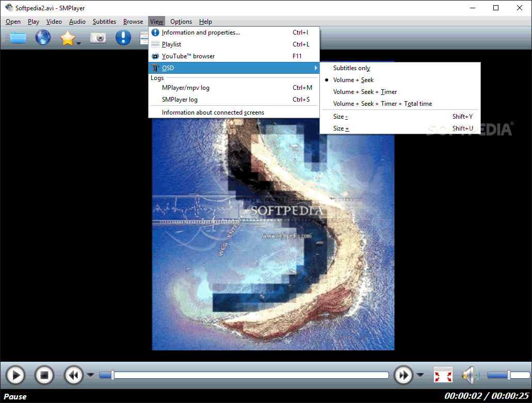Select Subtitles only OSD option
This screenshot has height=403, width=532.
[400, 68]
